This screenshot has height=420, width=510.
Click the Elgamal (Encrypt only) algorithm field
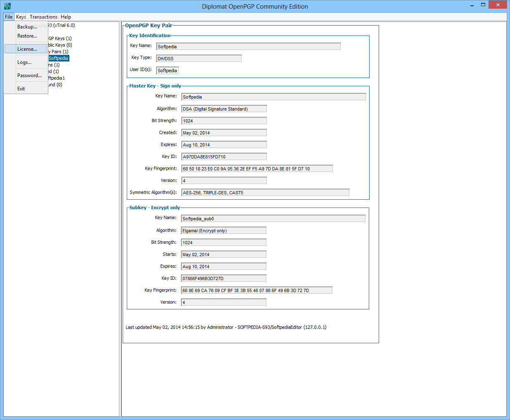(x=223, y=231)
